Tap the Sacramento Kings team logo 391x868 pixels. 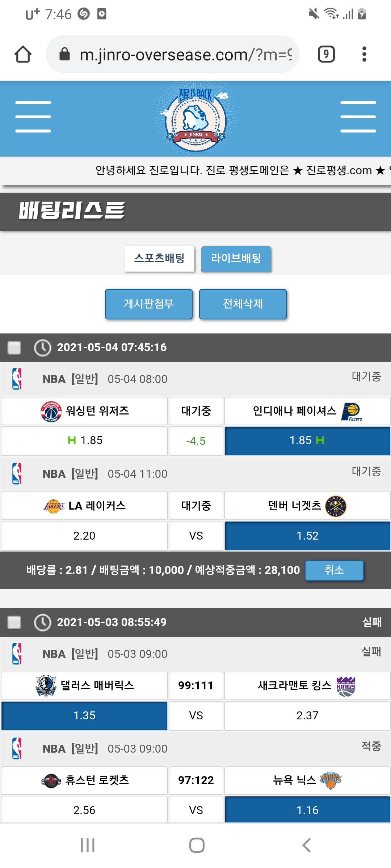346,686
